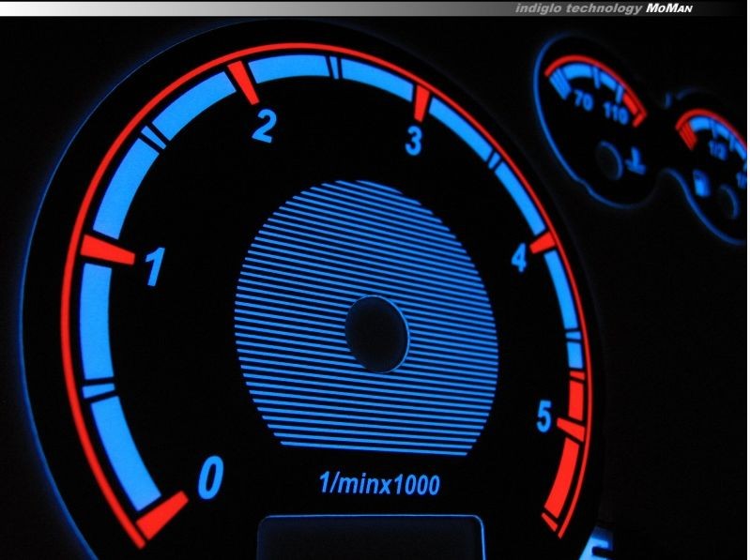Image resolution: width=750 pixels, height=560 pixels.
Task: Click the red tick marker beside numeral 1
Action: point(108,250)
